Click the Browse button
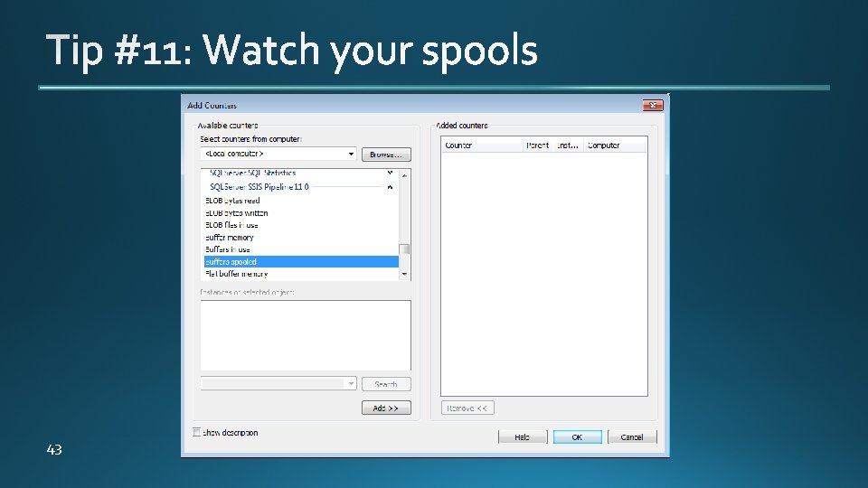The image size is (868, 488). pyautogui.click(x=386, y=155)
